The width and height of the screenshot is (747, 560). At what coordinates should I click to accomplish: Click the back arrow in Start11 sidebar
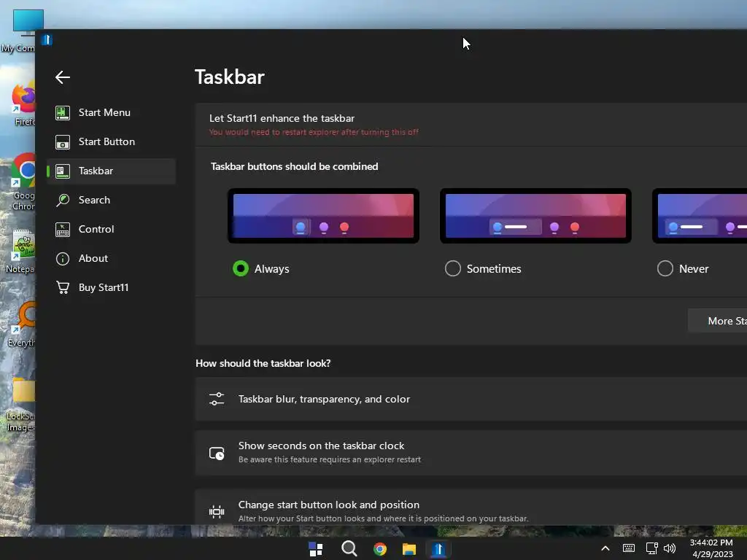tap(63, 77)
